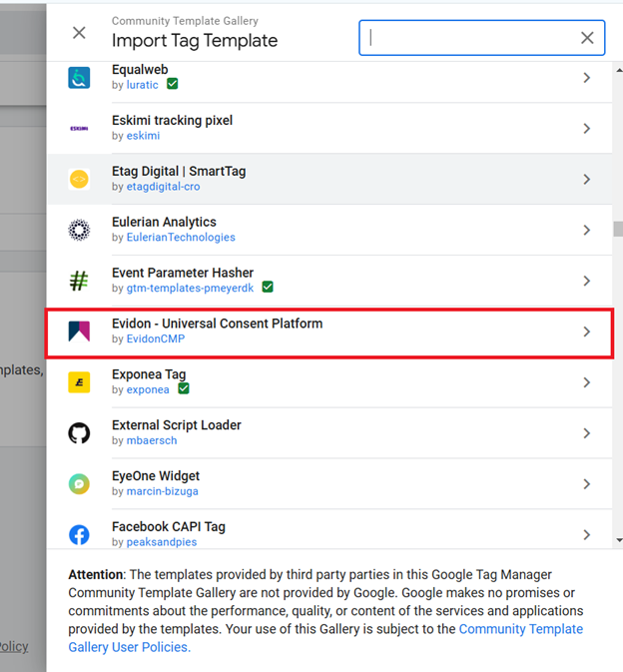Click the Event Parameter Hasher hash icon

[79, 281]
